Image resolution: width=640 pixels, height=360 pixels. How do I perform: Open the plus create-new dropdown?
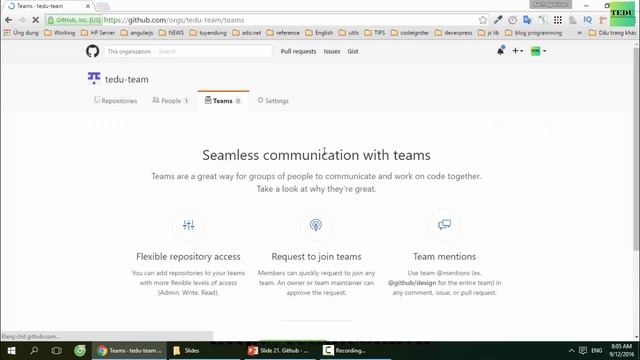click(x=518, y=51)
